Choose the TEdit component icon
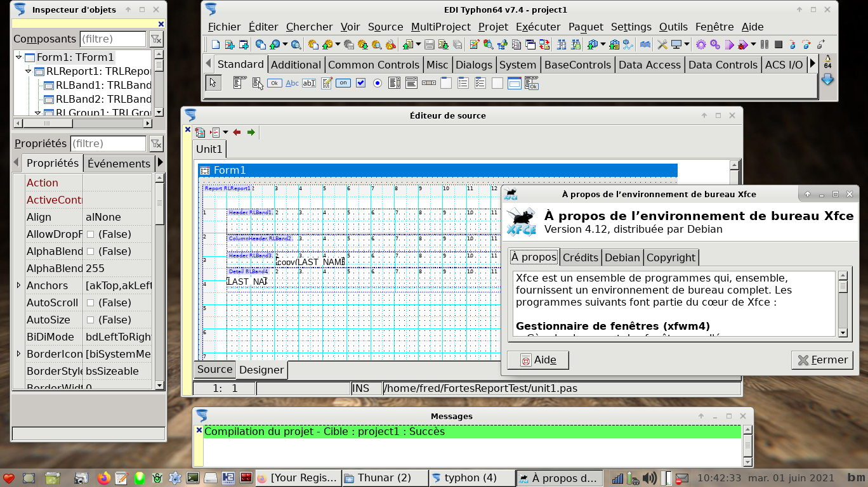This screenshot has height=487, width=868. (x=309, y=83)
